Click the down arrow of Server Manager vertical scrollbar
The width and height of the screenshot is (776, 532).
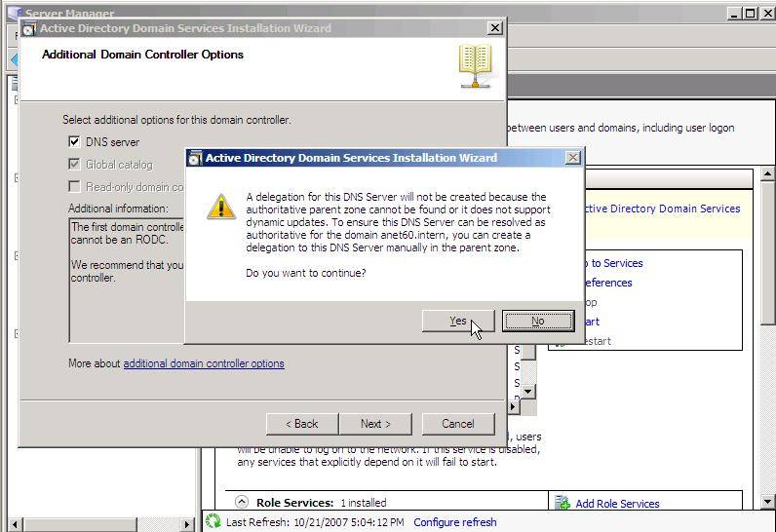point(767,502)
